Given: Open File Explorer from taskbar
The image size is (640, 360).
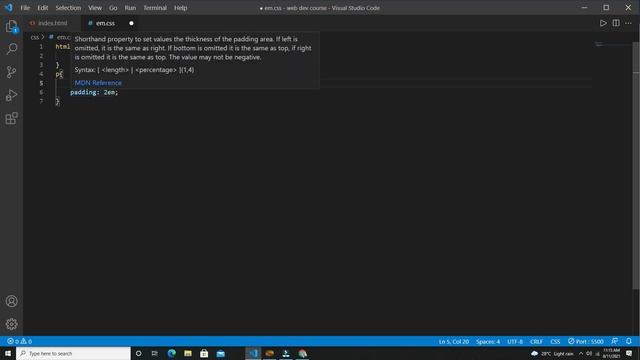Looking at the screenshot, I should pyautogui.click(x=188, y=353).
